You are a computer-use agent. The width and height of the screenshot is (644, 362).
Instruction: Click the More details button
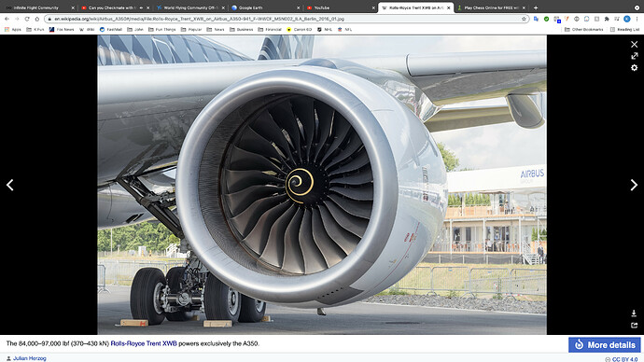[605, 345]
